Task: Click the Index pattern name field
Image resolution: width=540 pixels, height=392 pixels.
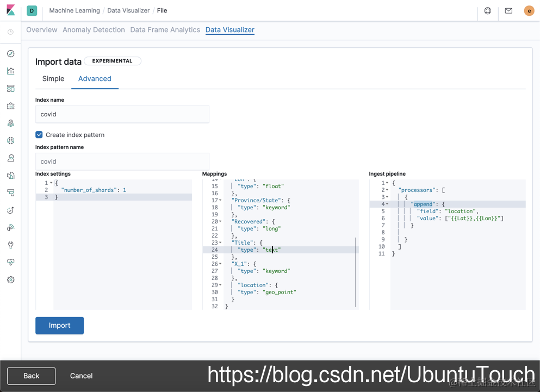Action: point(122,161)
